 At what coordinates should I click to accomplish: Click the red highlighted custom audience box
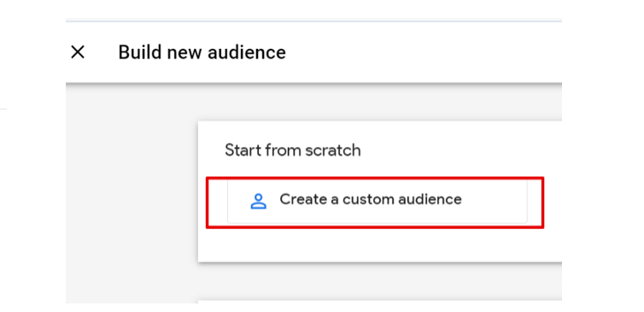(x=375, y=203)
